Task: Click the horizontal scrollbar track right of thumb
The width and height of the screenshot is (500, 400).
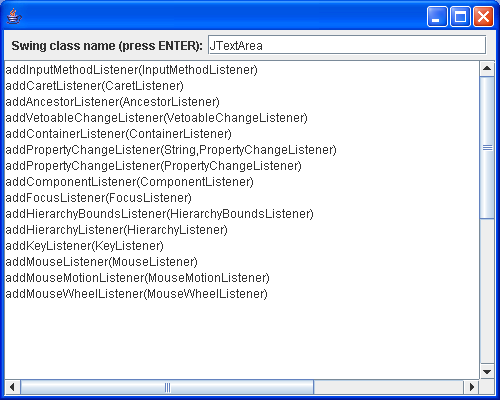Action: point(389,387)
